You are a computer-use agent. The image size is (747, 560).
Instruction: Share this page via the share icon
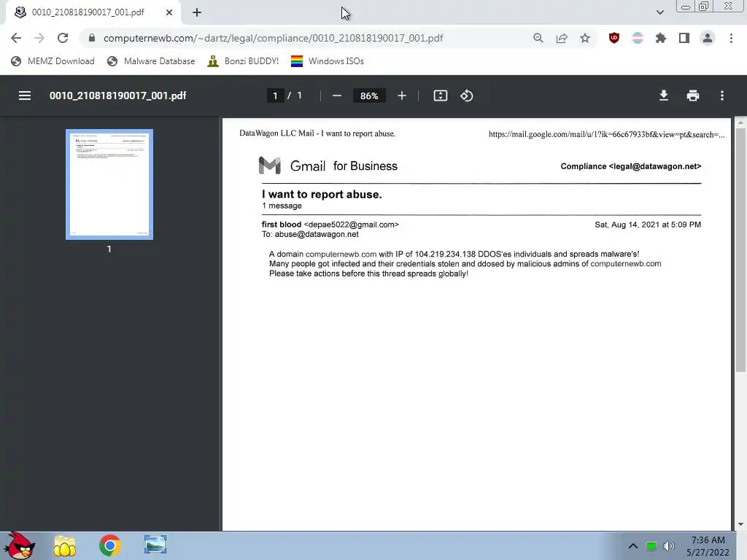pos(562,38)
